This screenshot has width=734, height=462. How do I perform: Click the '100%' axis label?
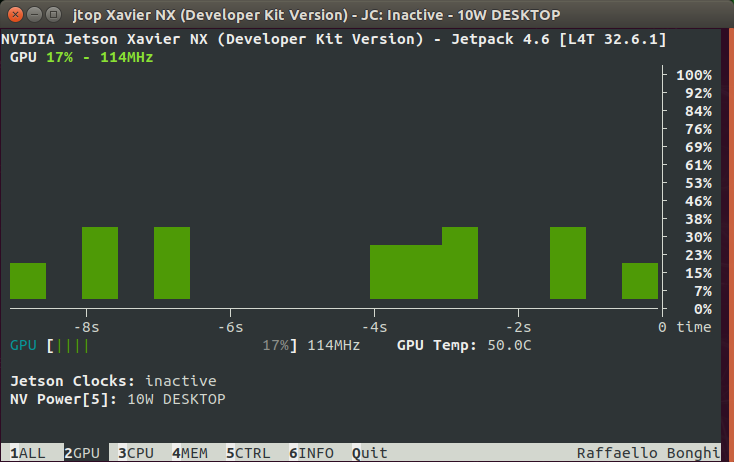694,75
